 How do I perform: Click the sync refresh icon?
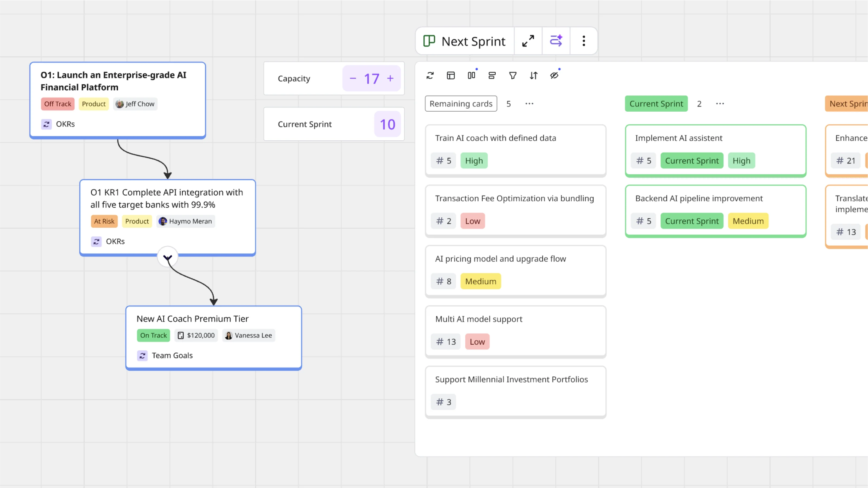pos(430,75)
